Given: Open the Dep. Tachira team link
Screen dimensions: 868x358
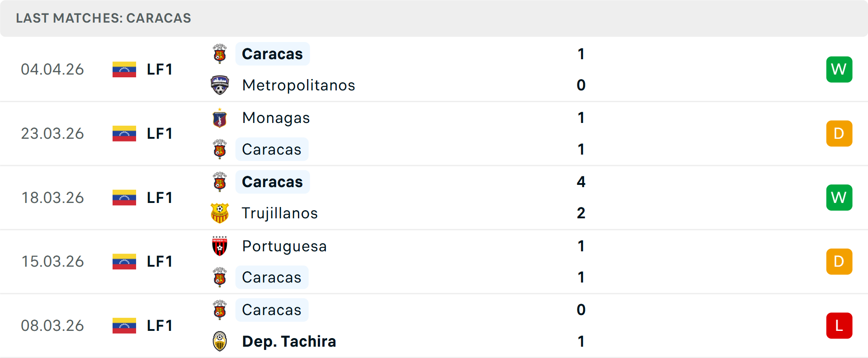Looking at the screenshot, I should pos(289,341).
